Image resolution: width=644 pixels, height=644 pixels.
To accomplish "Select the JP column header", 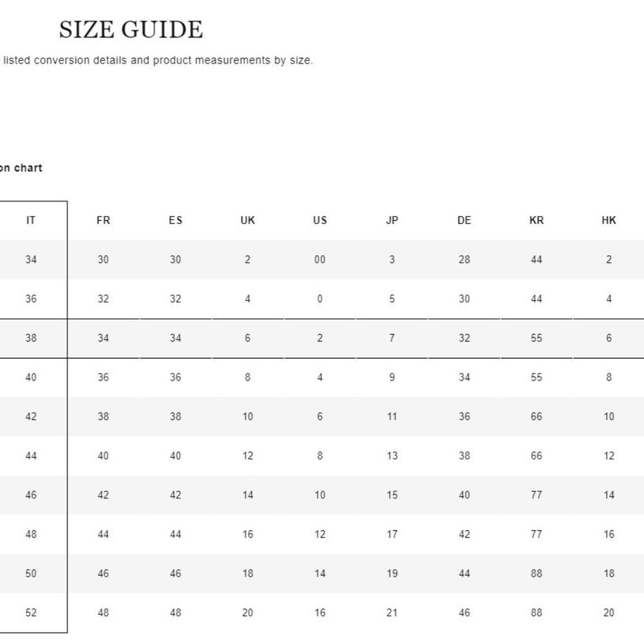I will point(392,220).
